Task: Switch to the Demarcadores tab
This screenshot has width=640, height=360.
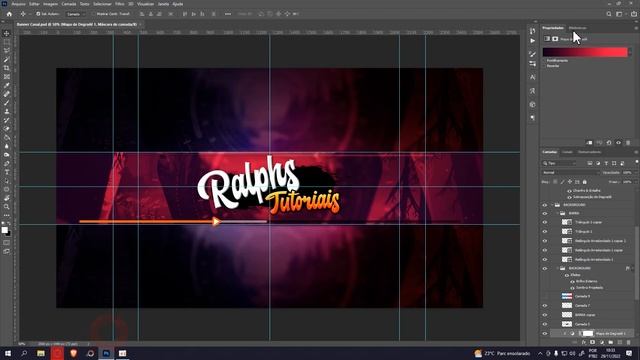Action: [x=589, y=152]
